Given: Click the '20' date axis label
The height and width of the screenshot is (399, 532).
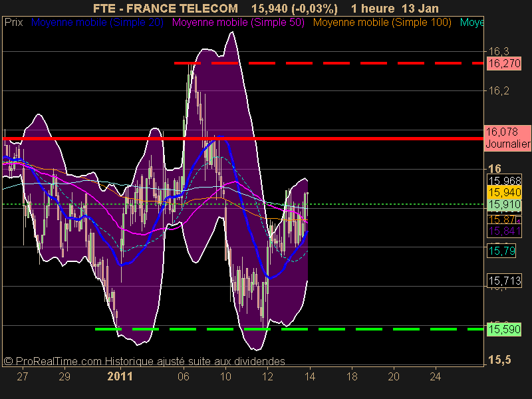Looking at the screenshot, I should click(x=394, y=376).
